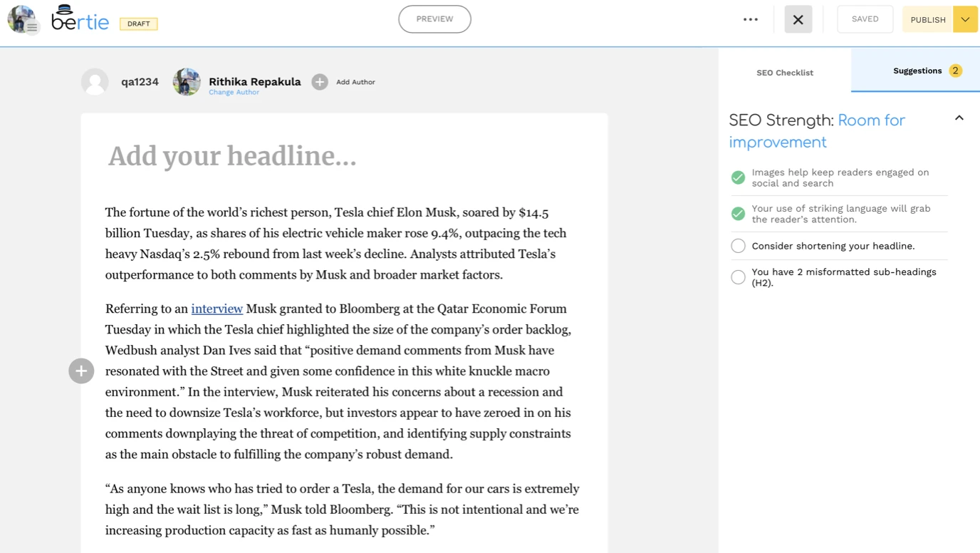Click the green check beside Images suggestion
The height and width of the screenshot is (553, 980).
(x=738, y=177)
